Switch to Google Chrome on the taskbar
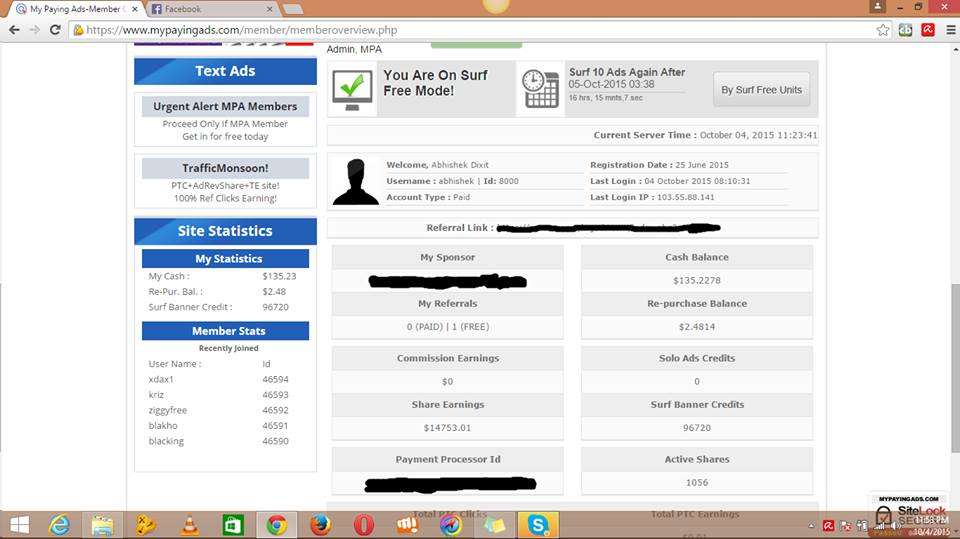Screen dimensions: 960x539 277,525
